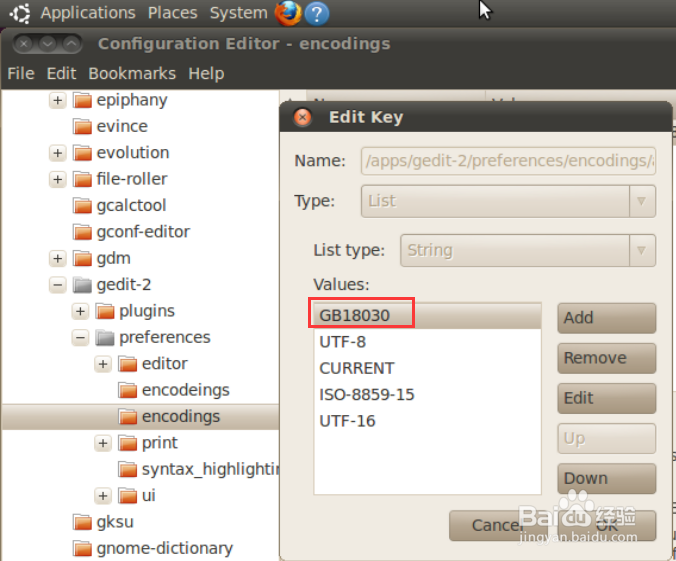
Task: Select the gdm folder icon
Action: coord(82,258)
